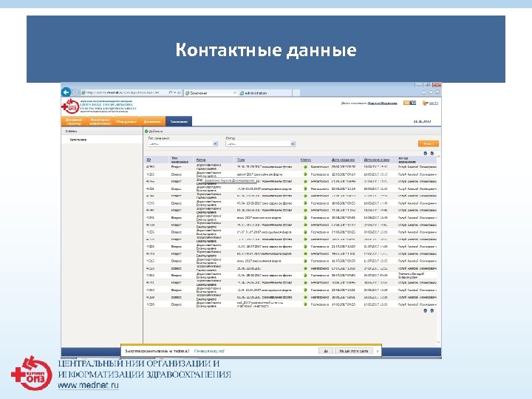Viewport: 532px width, 399px height.
Task: Select the август 2017 topic cell
Action: coord(259,174)
